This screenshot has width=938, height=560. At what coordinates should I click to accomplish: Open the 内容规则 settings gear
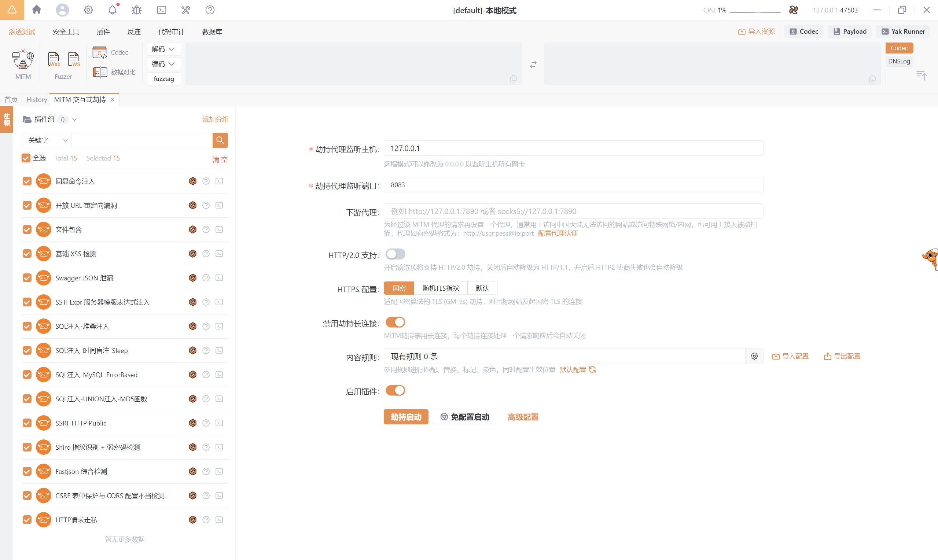tap(754, 356)
